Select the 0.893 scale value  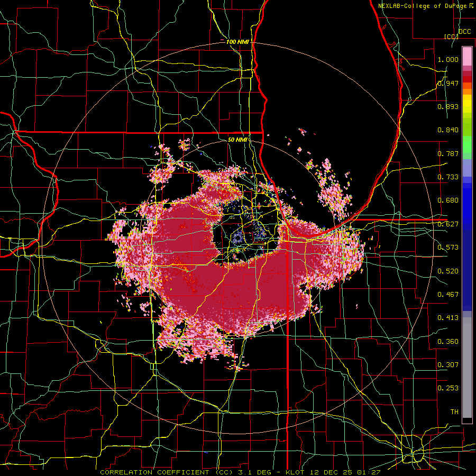pos(448,106)
